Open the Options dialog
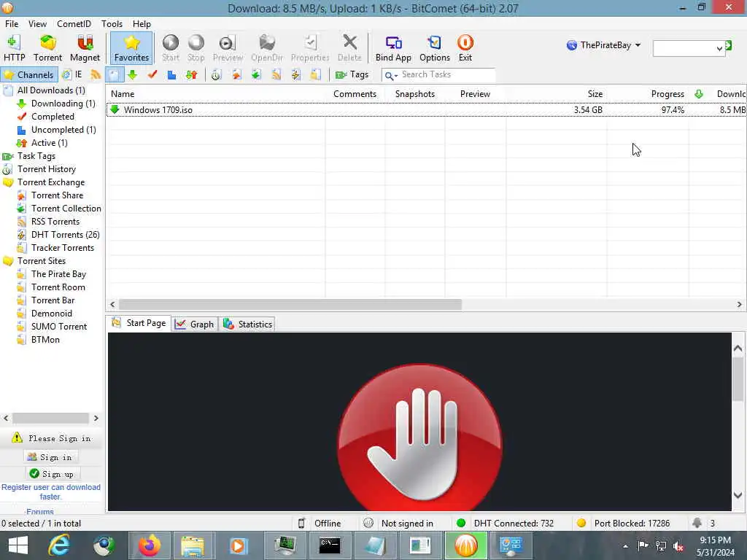 pyautogui.click(x=435, y=48)
